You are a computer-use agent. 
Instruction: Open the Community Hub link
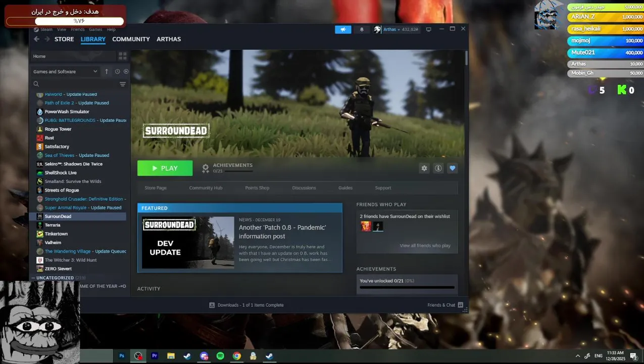click(206, 188)
